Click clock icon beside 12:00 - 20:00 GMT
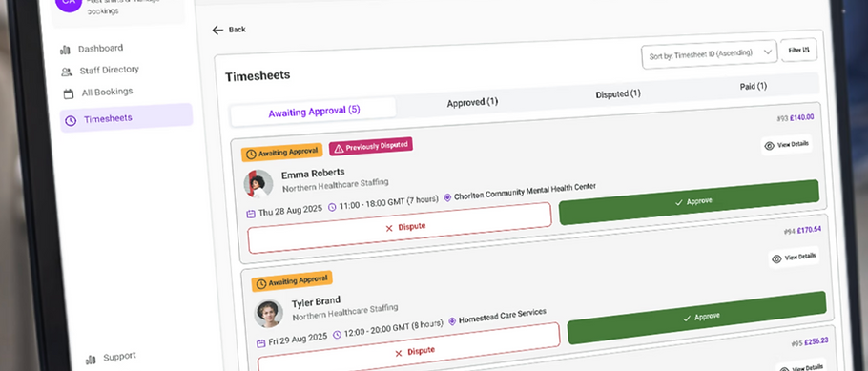The image size is (868, 371). pyautogui.click(x=337, y=335)
